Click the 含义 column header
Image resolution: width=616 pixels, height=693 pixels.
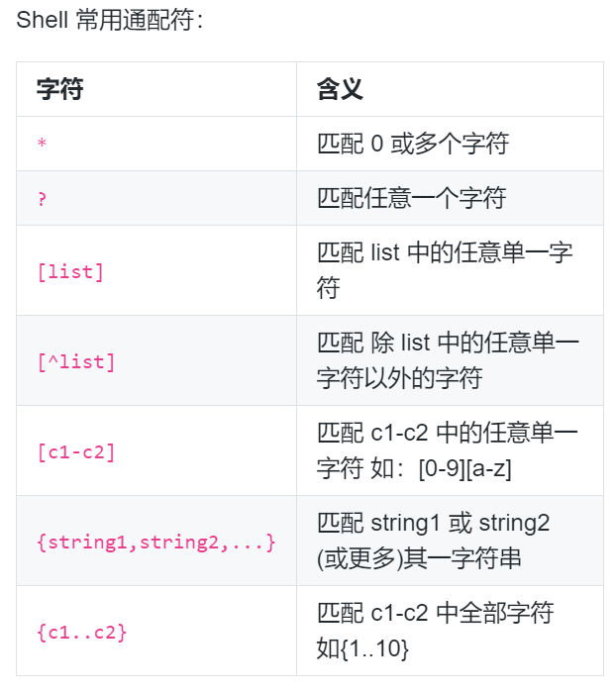340,89
